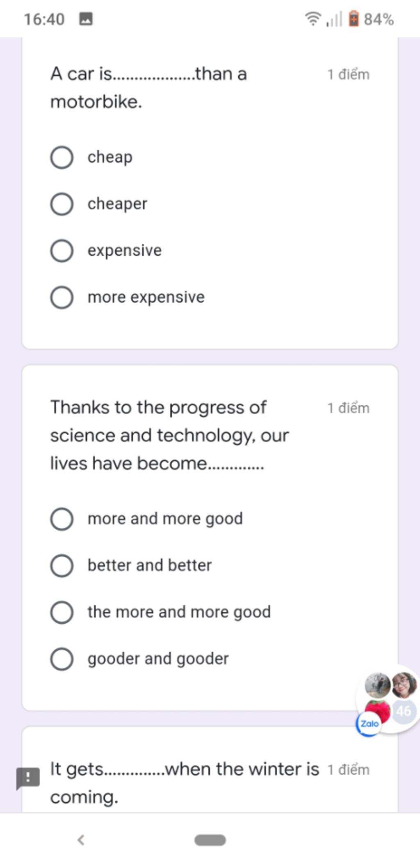Tap the clock showing 16:40

(x=44, y=19)
